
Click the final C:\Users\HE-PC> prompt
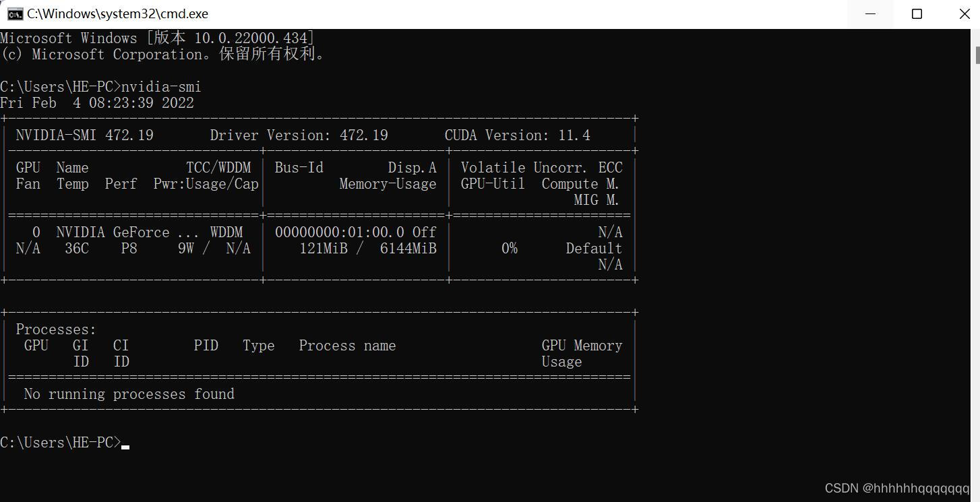coord(61,443)
